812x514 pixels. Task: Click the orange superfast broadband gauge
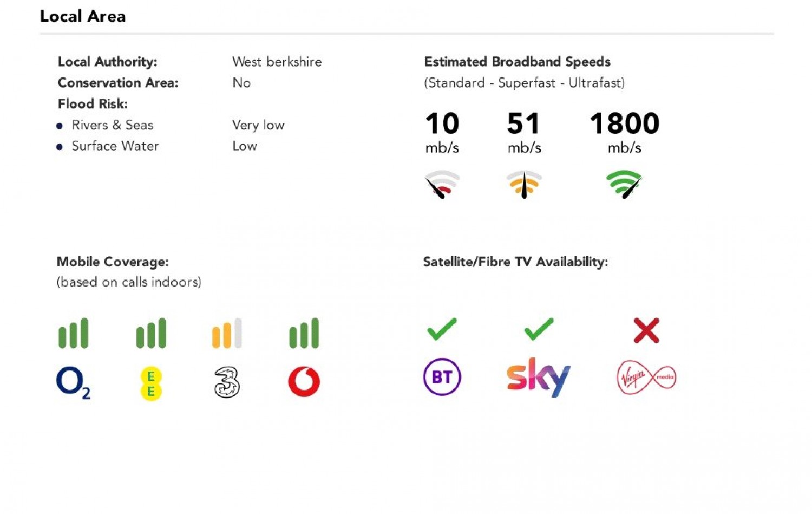click(524, 184)
